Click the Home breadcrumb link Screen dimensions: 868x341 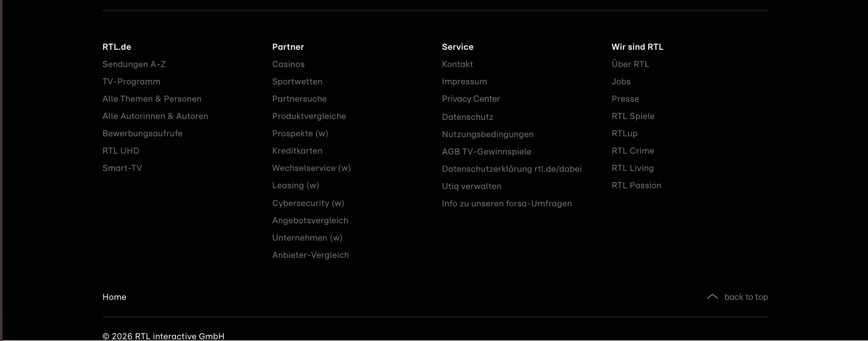point(114,297)
